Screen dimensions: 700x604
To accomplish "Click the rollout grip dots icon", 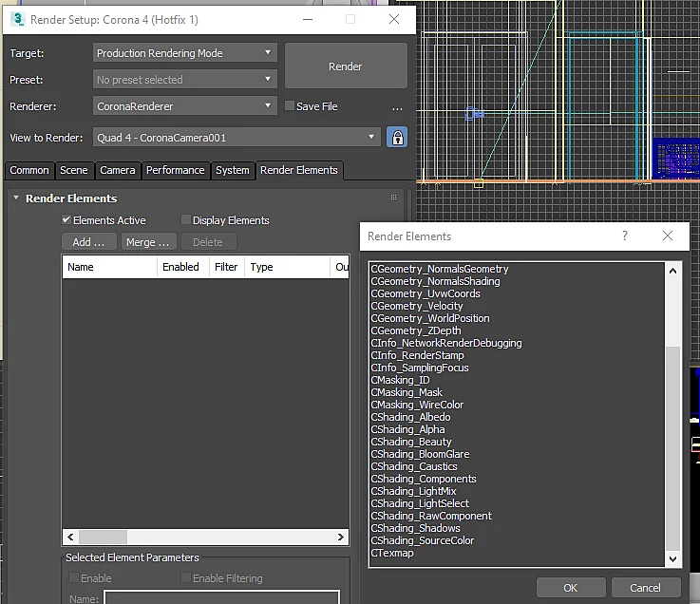I will coord(393,198).
